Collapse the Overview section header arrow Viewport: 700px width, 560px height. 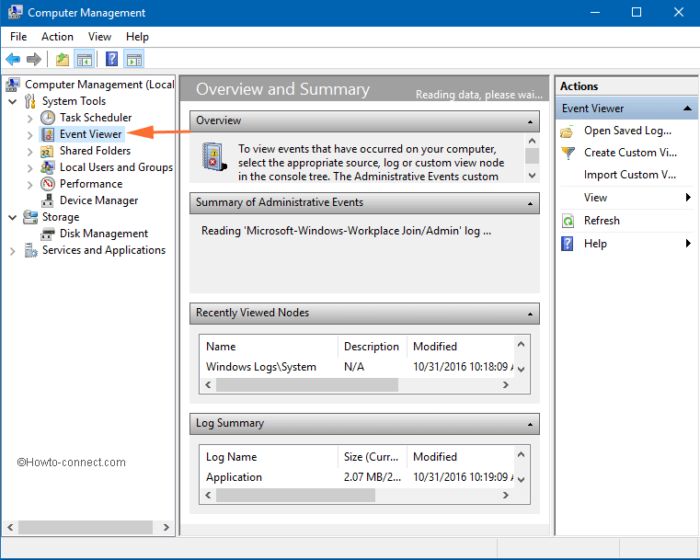[x=530, y=121]
